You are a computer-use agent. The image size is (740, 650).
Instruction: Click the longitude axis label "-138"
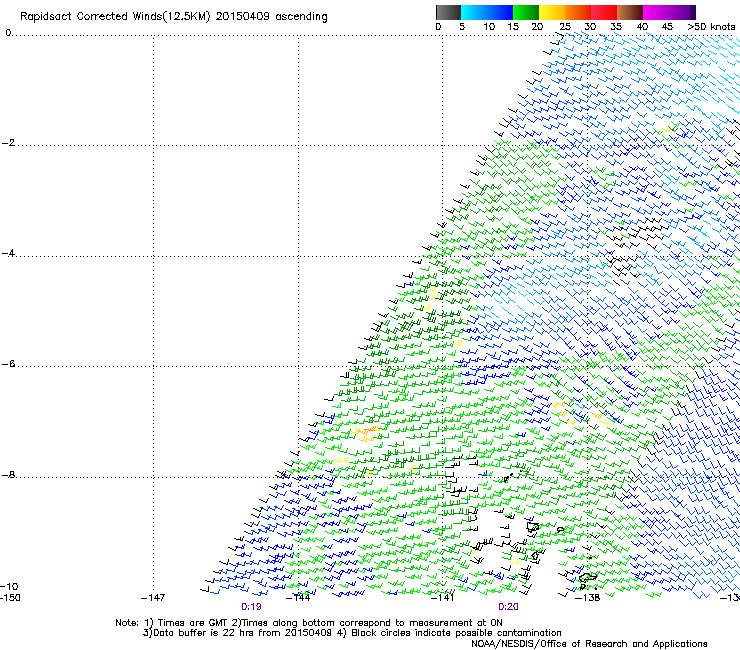coord(587,598)
